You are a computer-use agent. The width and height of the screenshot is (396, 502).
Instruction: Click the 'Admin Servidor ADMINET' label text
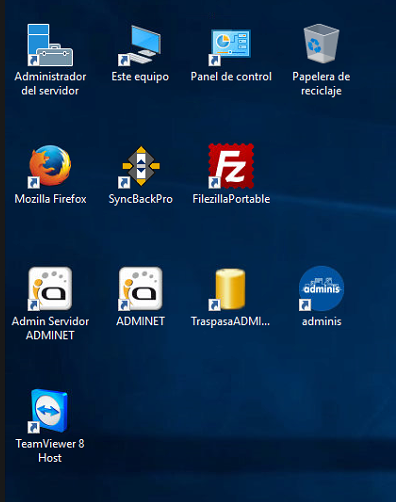[50, 328]
